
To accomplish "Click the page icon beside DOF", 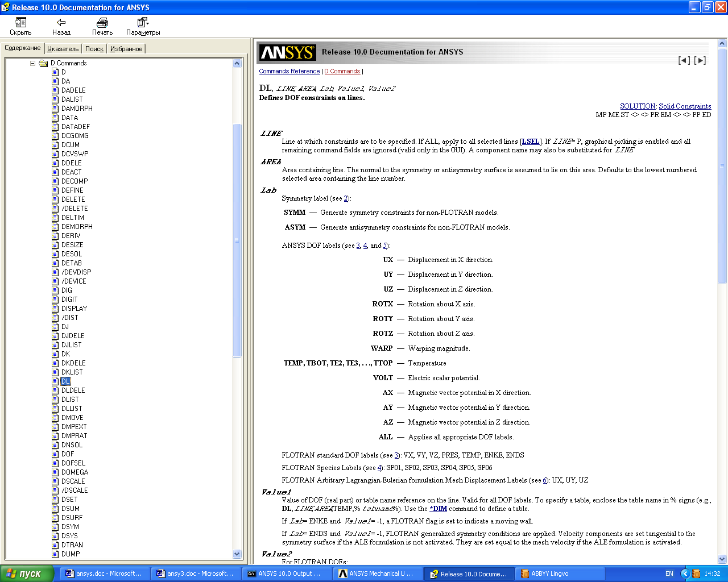I will [x=55, y=454].
